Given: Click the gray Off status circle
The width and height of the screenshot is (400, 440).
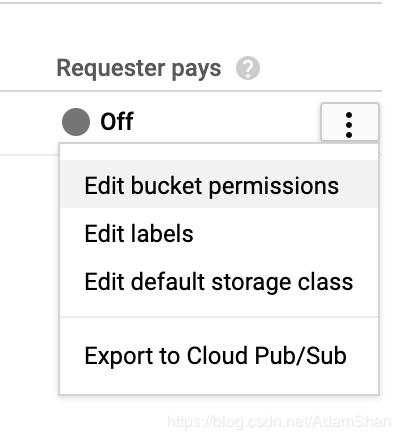Looking at the screenshot, I should point(76,122).
